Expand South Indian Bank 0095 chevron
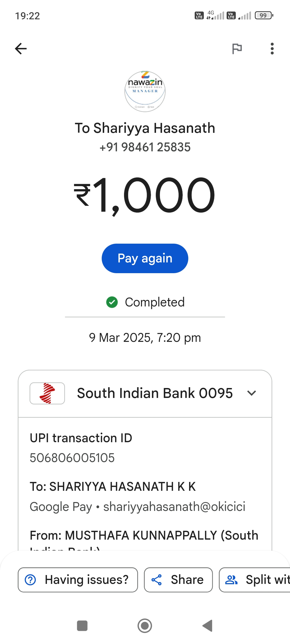 [x=252, y=393]
